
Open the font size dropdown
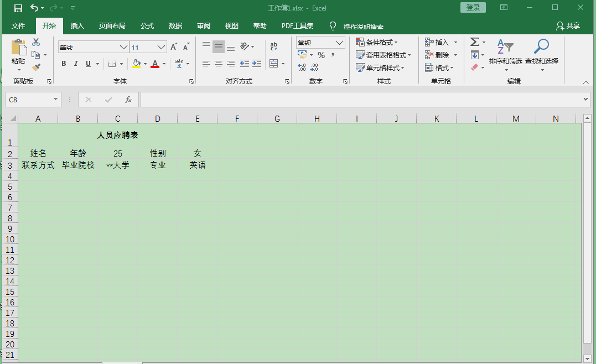click(x=161, y=47)
